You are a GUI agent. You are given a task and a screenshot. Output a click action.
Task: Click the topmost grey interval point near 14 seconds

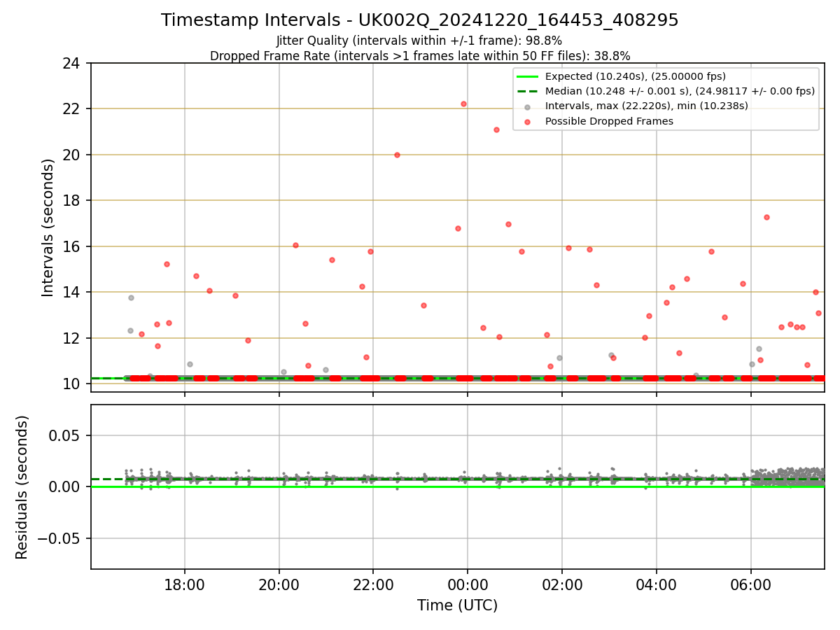131,297
